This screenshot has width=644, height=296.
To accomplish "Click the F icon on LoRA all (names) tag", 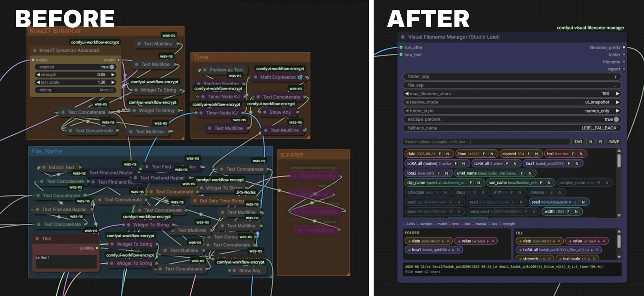I will pyautogui.click(x=456, y=163).
